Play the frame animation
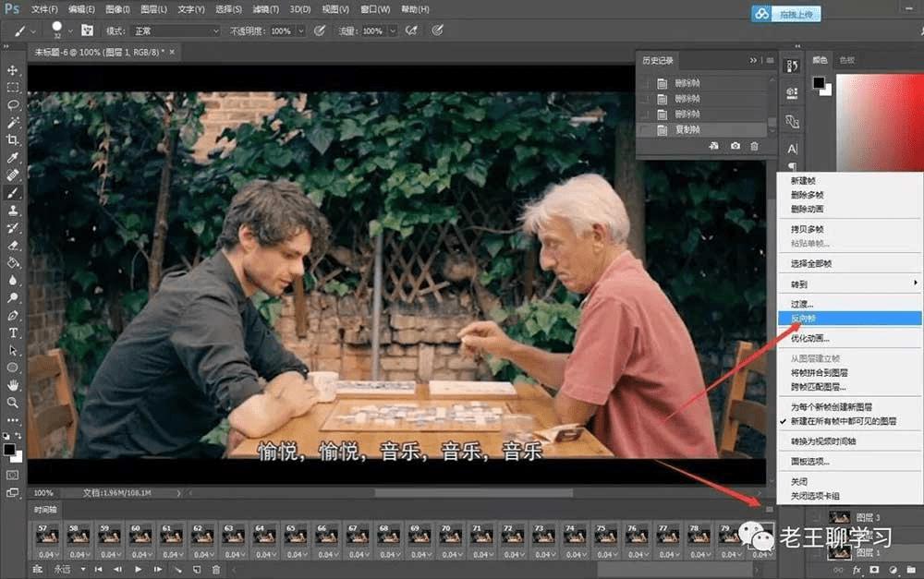Image resolution: width=924 pixels, height=579 pixels. (138, 570)
